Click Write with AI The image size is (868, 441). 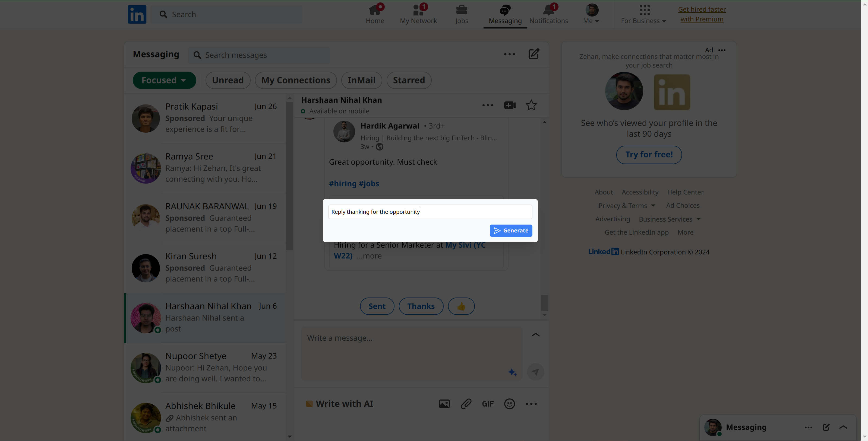click(340, 404)
